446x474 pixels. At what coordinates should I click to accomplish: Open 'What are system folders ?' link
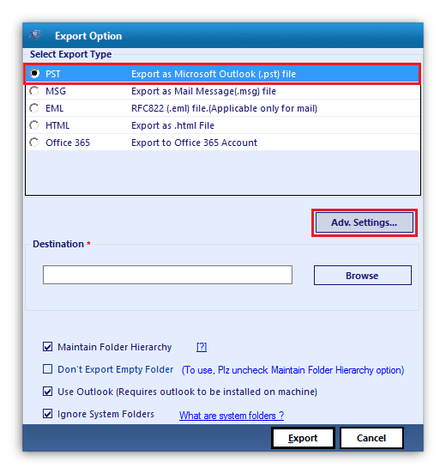coord(231,415)
